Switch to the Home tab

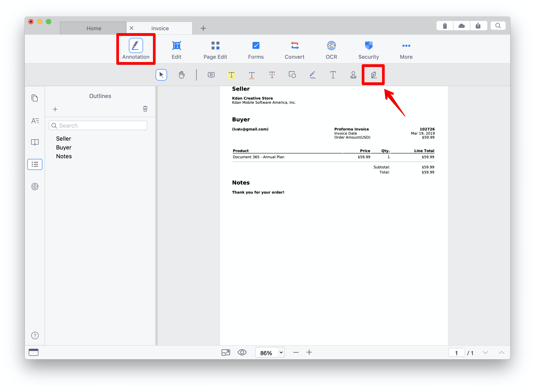pos(94,28)
